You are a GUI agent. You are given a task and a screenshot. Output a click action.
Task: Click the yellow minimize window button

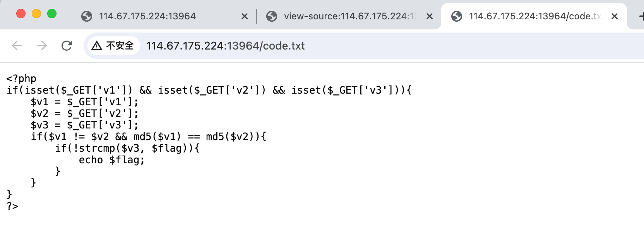36,14
